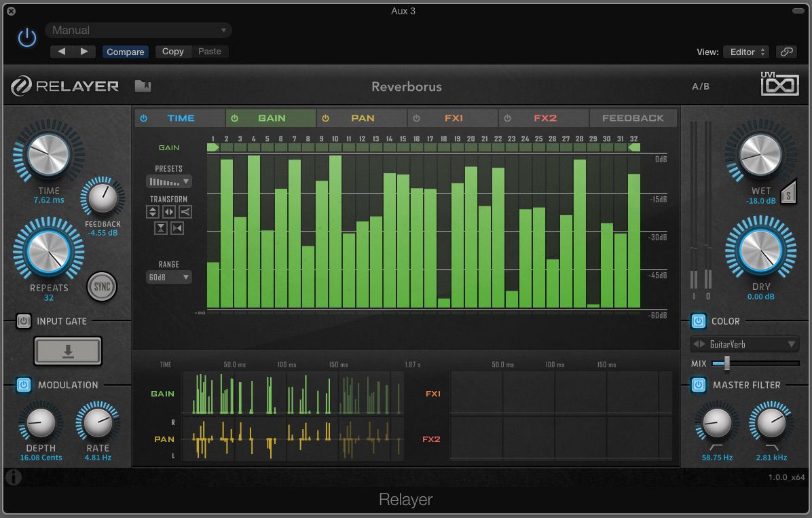812x518 pixels.
Task: Open the preset browser folder icon
Action: [143, 86]
